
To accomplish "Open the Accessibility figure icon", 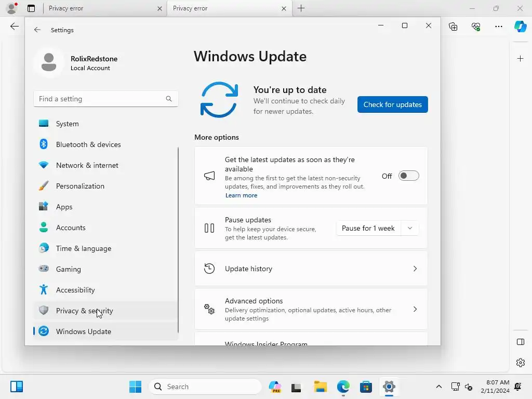I will click(44, 290).
